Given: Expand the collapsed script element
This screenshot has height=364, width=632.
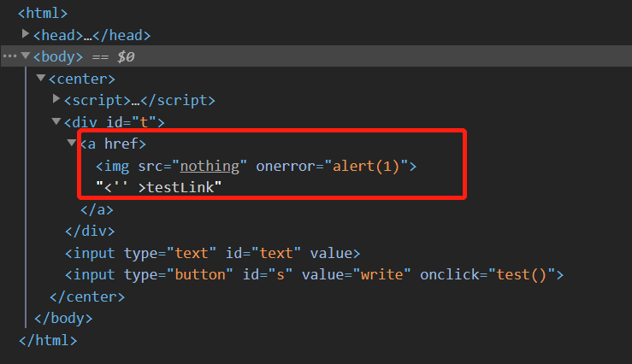Looking at the screenshot, I should [56, 98].
